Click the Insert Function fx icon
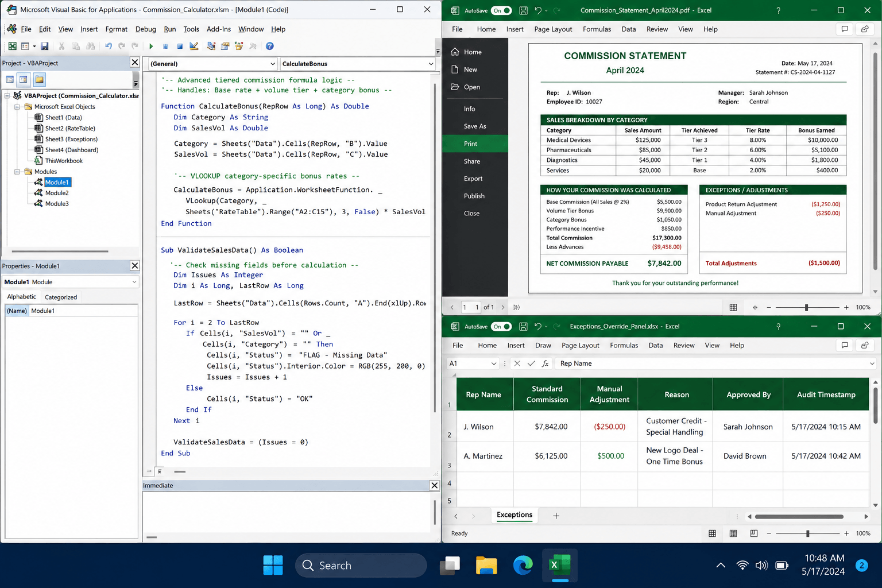The width and height of the screenshot is (882, 588). [x=545, y=363]
